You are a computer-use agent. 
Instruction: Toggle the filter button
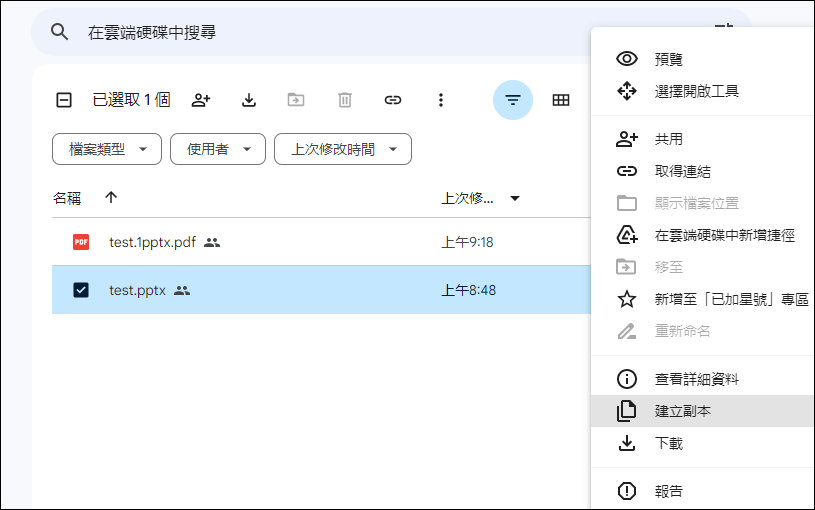513,100
